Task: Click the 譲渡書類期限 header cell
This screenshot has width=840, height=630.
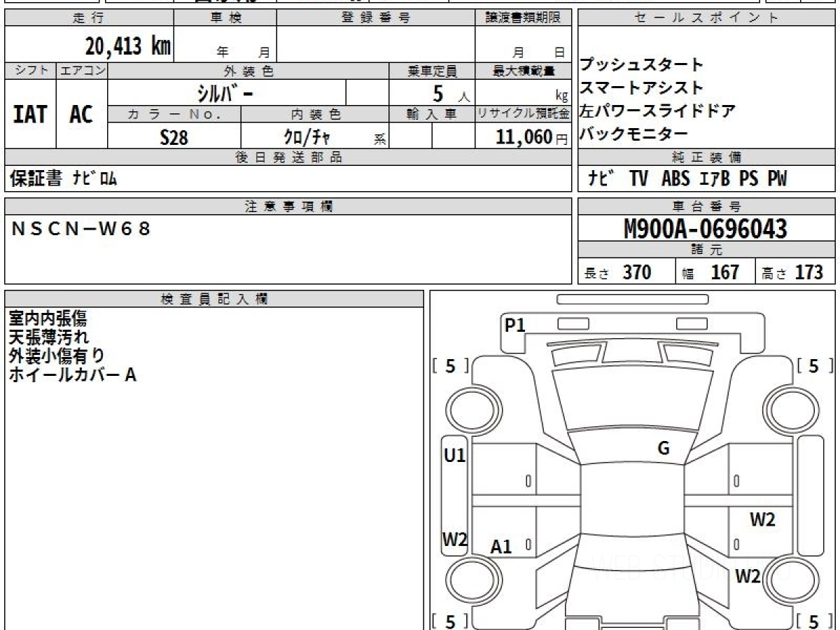Action: pos(523,18)
